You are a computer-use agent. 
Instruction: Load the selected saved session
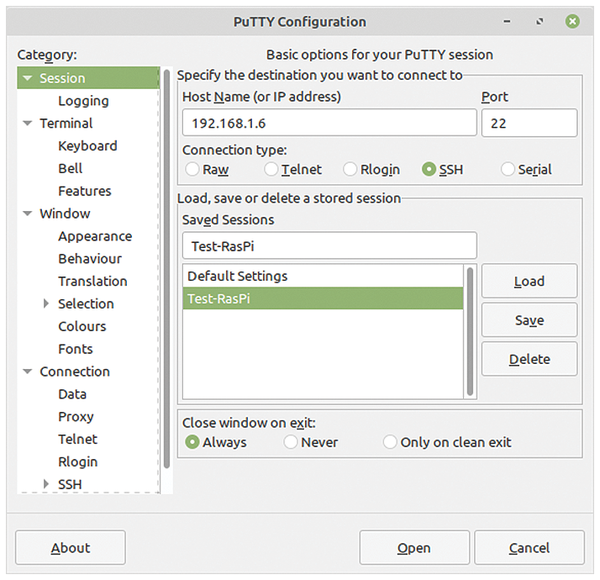(x=529, y=281)
